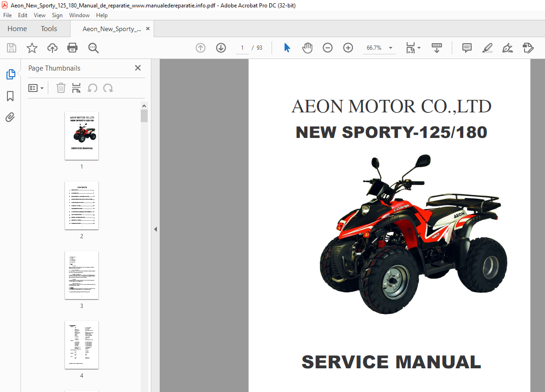Go to the next page arrow
The image size is (545, 392).
(221, 48)
